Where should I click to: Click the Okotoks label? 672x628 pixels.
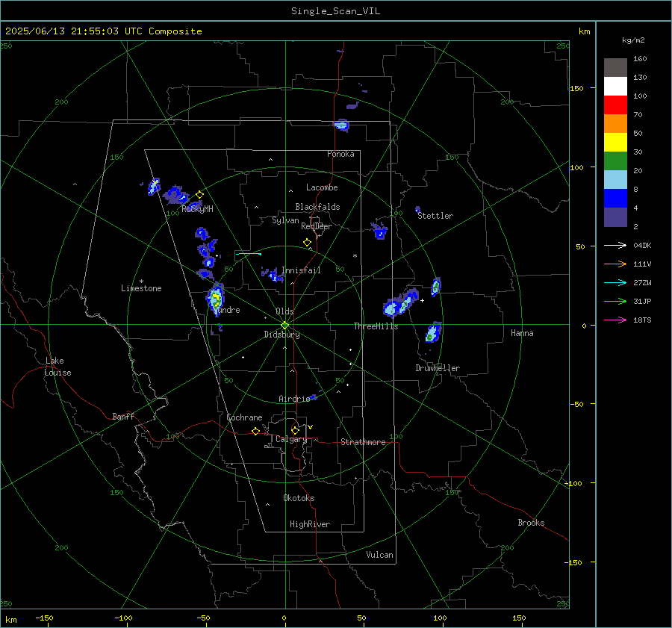point(299,498)
